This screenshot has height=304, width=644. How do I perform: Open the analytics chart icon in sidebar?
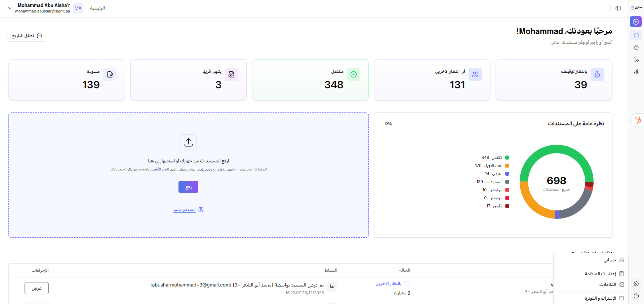click(x=636, y=71)
